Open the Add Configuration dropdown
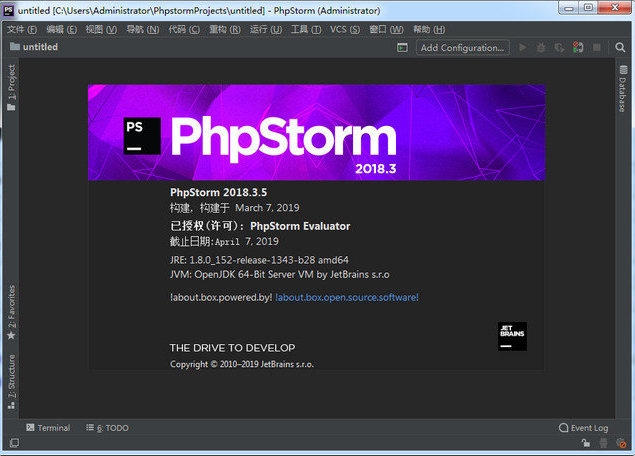 point(462,47)
